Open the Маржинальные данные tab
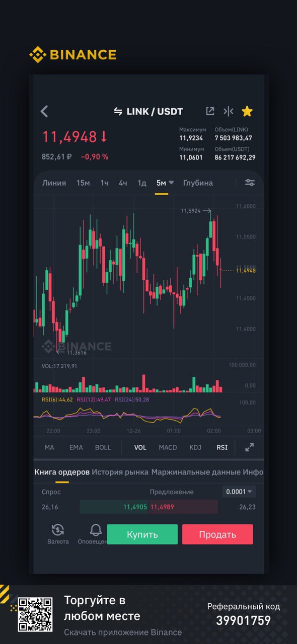The width and height of the screenshot is (297, 644). click(196, 472)
